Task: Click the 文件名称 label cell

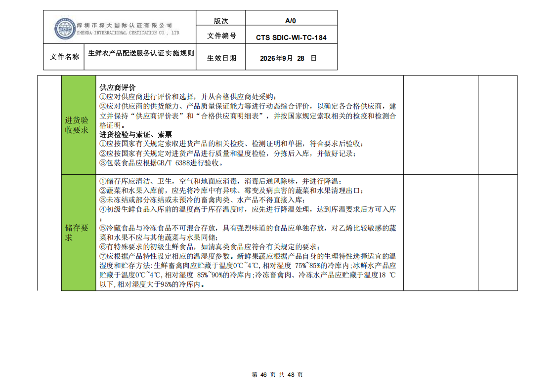Action: pos(64,57)
